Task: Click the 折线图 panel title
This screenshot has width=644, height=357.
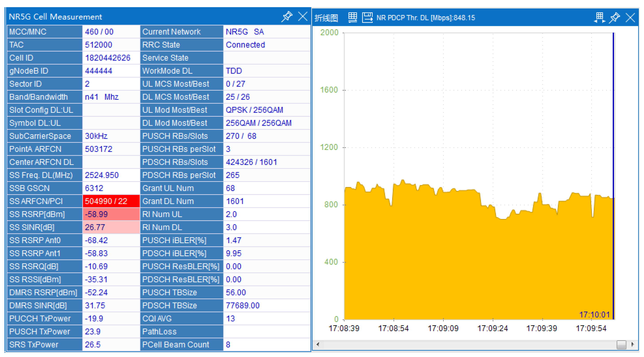Action: pos(326,18)
